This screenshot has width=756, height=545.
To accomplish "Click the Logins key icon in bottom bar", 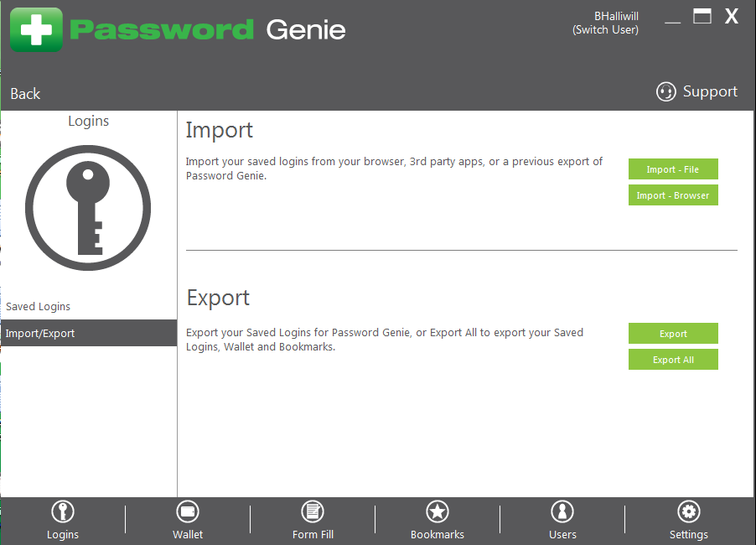I will pyautogui.click(x=62, y=511).
